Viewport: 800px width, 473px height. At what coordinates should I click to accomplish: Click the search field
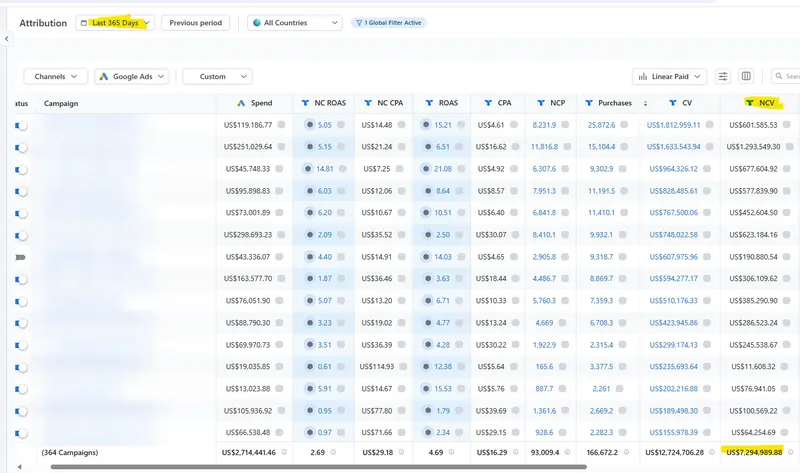pos(786,77)
